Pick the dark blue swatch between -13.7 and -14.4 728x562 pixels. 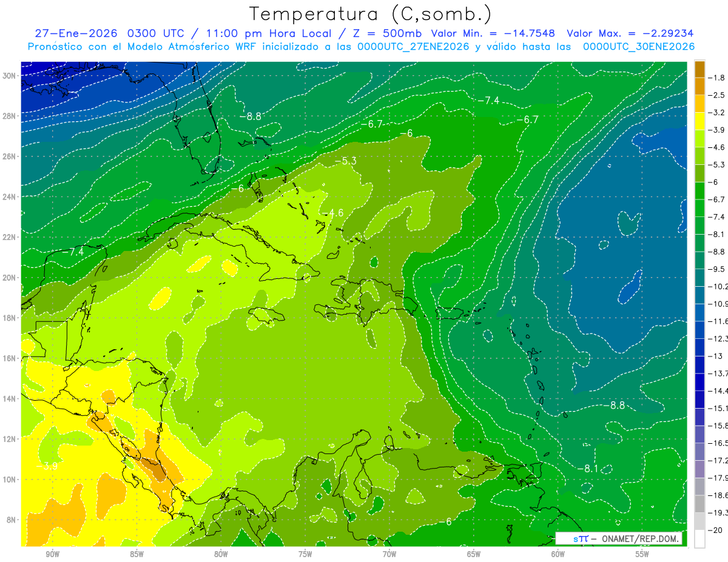pos(699,383)
